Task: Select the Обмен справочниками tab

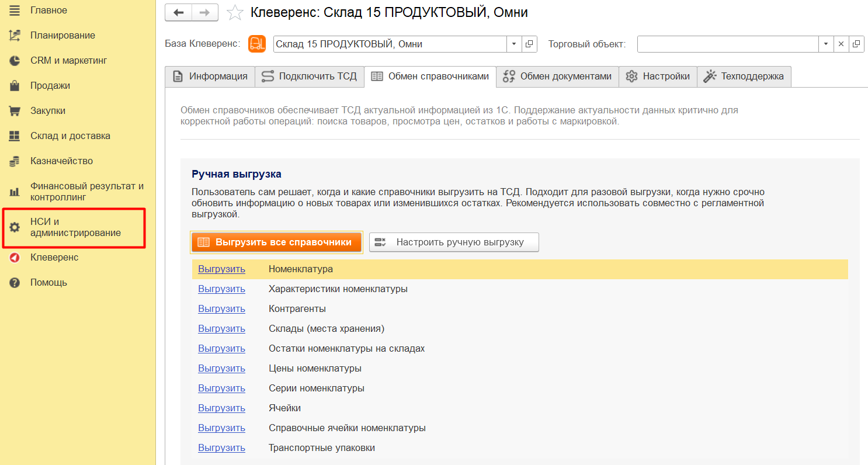Action: click(430, 77)
